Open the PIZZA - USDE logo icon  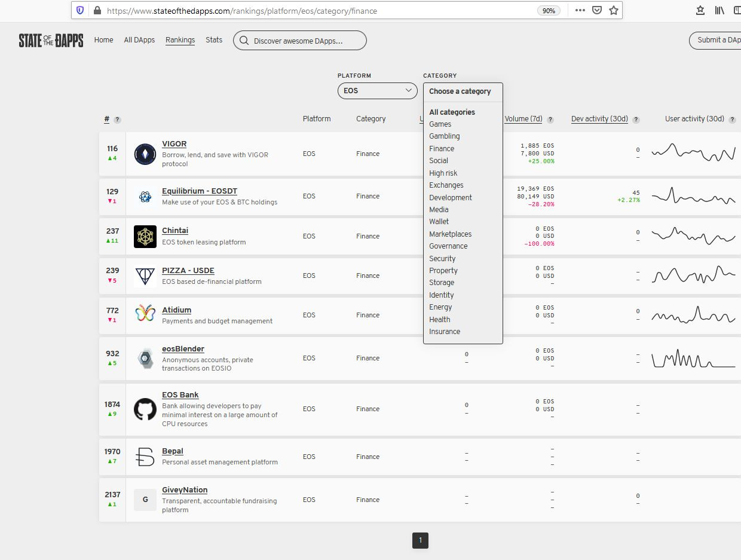click(145, 276)
